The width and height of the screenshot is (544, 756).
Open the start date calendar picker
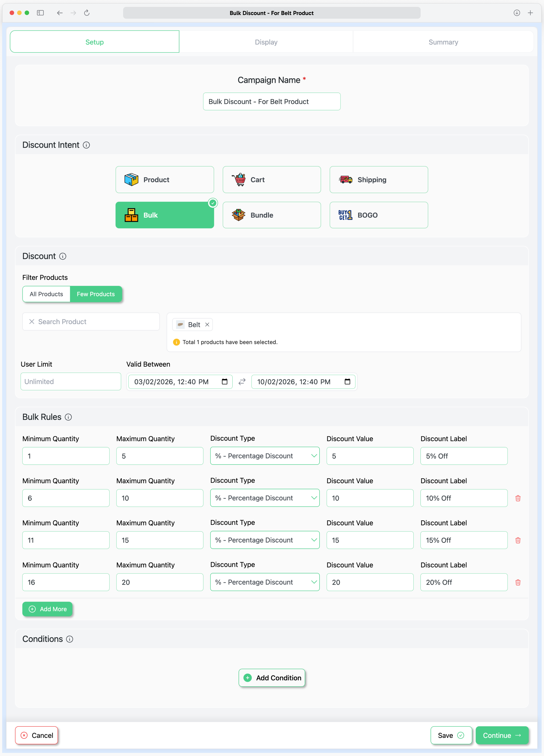(225, 382)
